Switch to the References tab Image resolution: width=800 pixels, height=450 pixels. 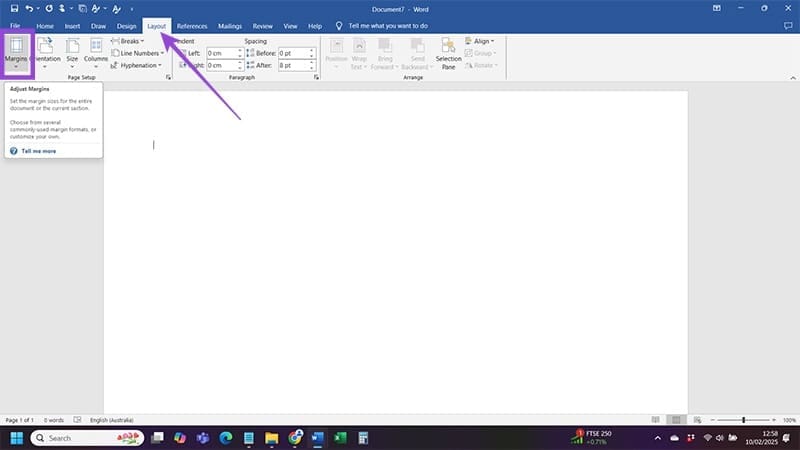192,25
